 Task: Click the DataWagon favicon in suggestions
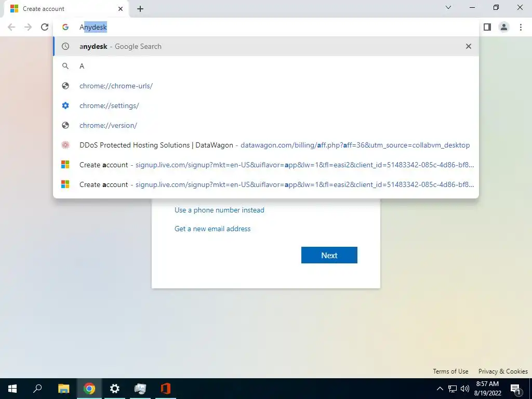65,145
